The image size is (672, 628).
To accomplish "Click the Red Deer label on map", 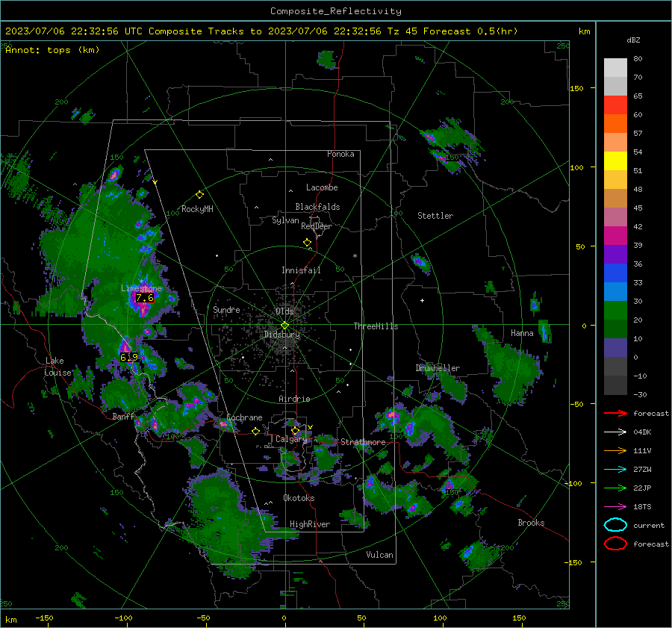I will click(317, 226).
